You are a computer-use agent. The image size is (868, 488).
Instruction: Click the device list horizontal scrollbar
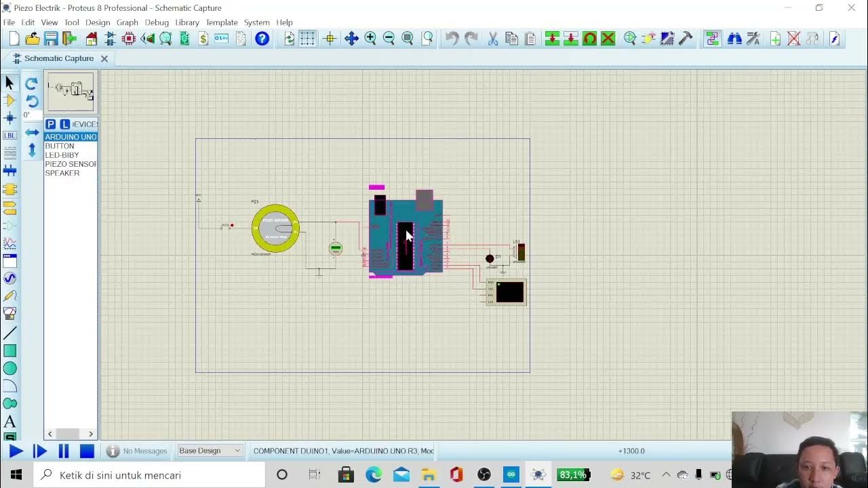click(x=71, y=434)
